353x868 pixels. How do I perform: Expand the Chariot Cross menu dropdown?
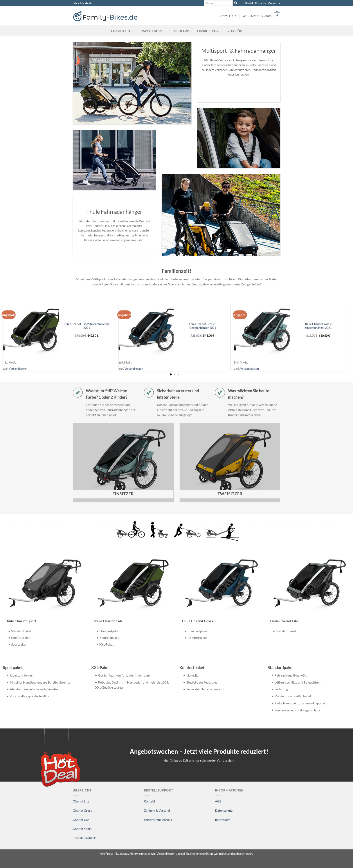tap(151, 31)
